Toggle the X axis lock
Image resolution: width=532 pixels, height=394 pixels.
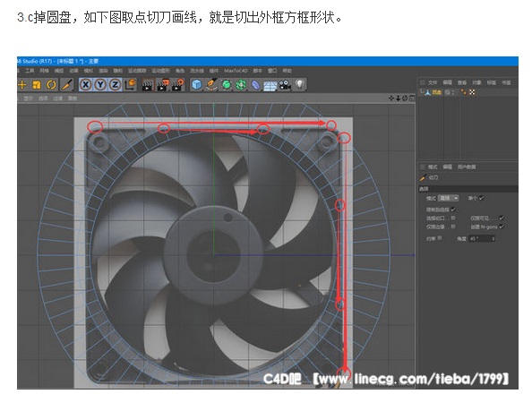(x=86, y=84)
